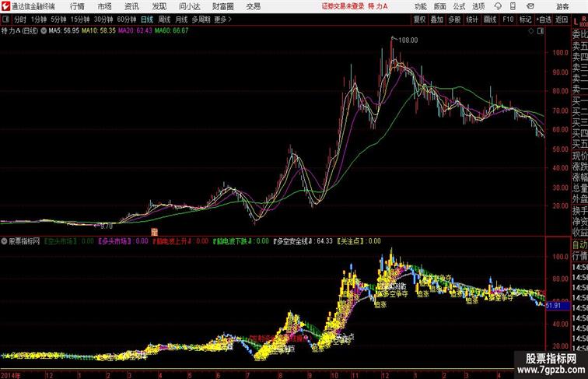Open the F10 company info
588x379 pixels.
[508, 19]
